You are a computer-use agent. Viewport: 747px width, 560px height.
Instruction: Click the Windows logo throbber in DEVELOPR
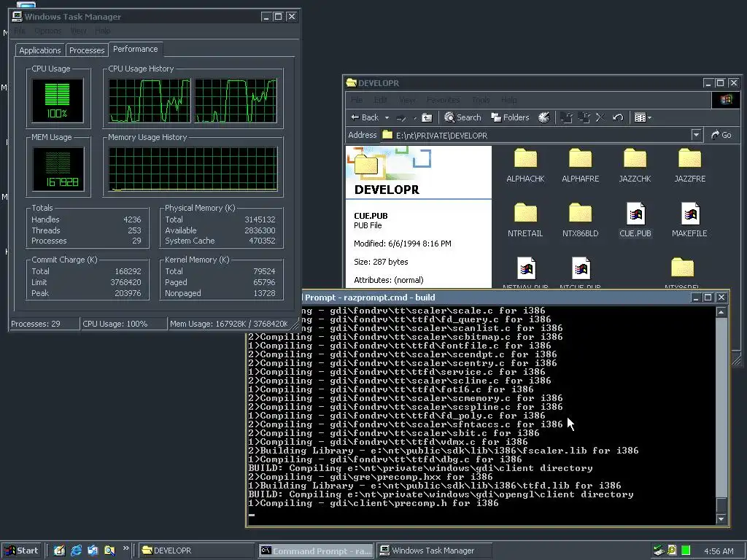point(726,100)
